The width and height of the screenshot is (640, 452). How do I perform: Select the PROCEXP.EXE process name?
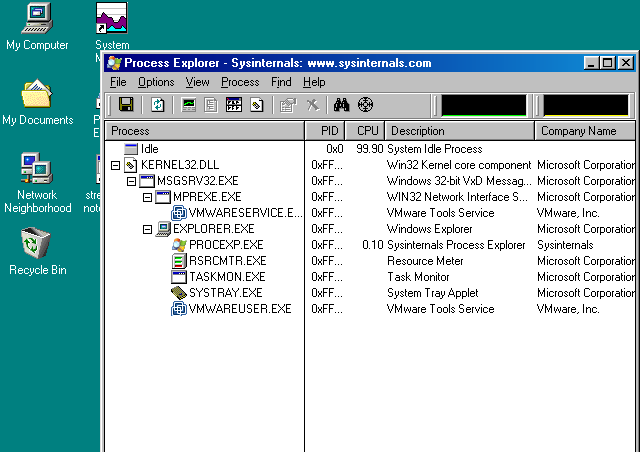226,245
